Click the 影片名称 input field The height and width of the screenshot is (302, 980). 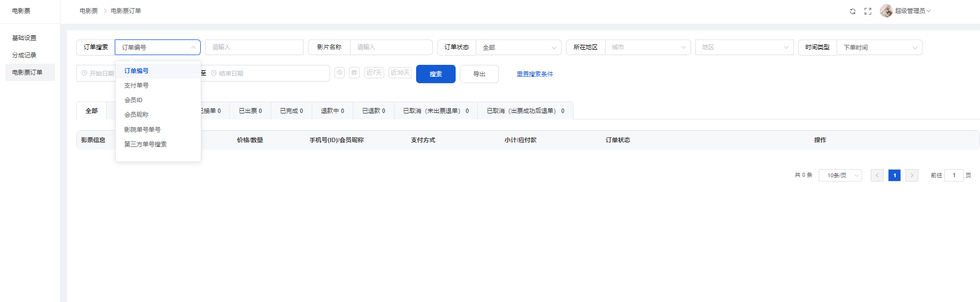pyautogui.click(x=391, y=48)
